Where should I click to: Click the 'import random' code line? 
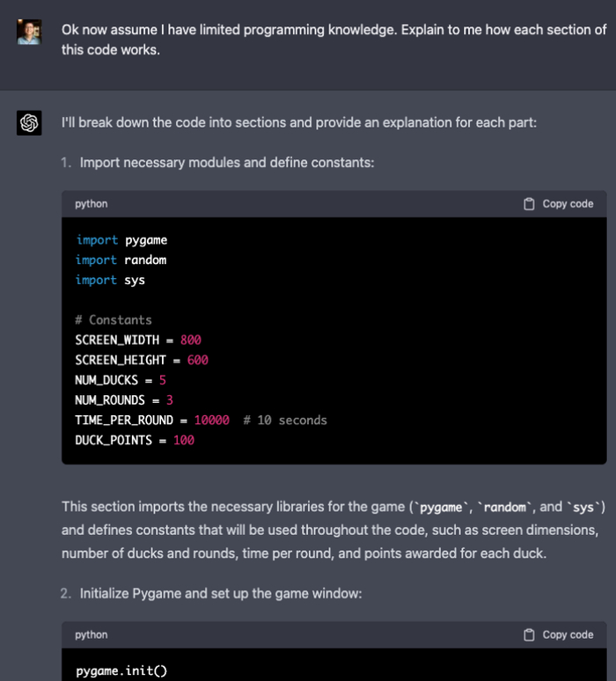[121, 260]
